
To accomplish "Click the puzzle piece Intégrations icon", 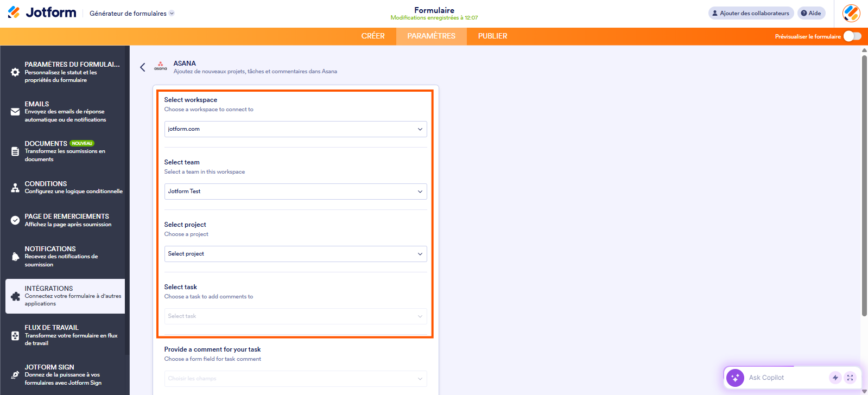I will coord(15,296).
